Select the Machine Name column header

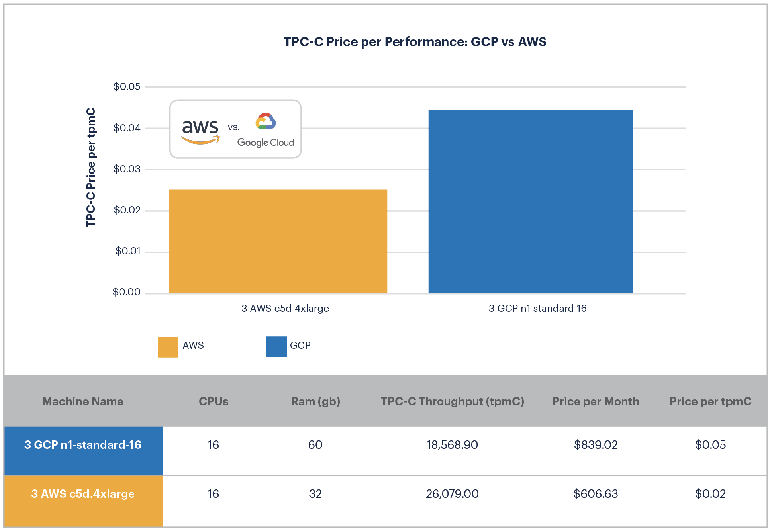[x=83, y=401]
